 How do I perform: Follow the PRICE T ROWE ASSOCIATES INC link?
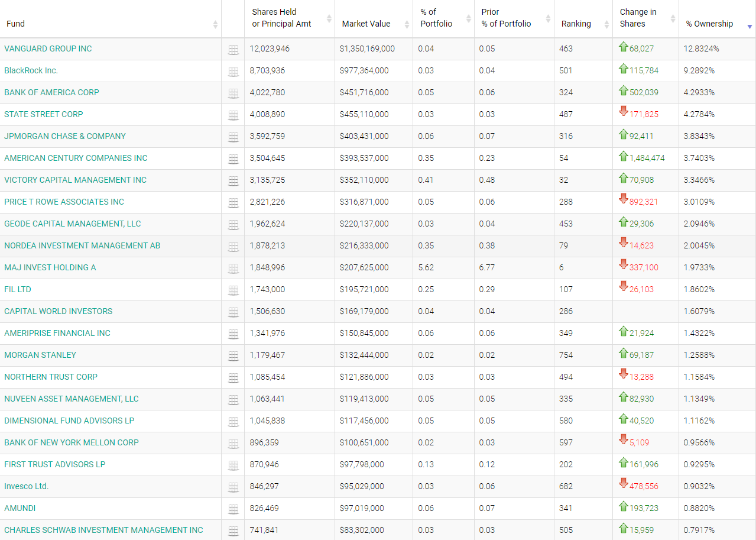(x=64, y=202)
